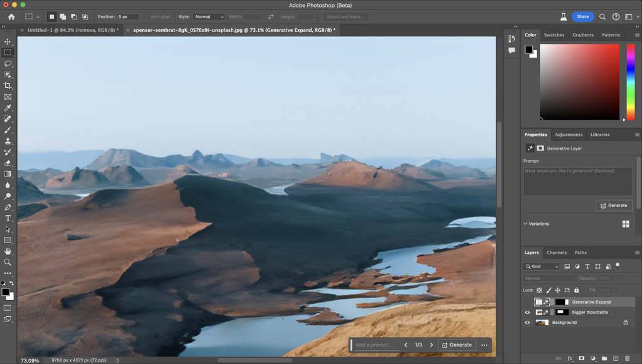The image size is (642, 364).
Task: Select the Clone Stamp tool
Action: (x=8, y=141)
